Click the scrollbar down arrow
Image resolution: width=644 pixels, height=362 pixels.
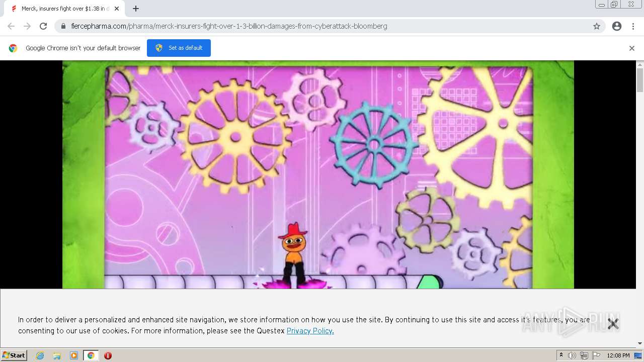tap(640, 343)
